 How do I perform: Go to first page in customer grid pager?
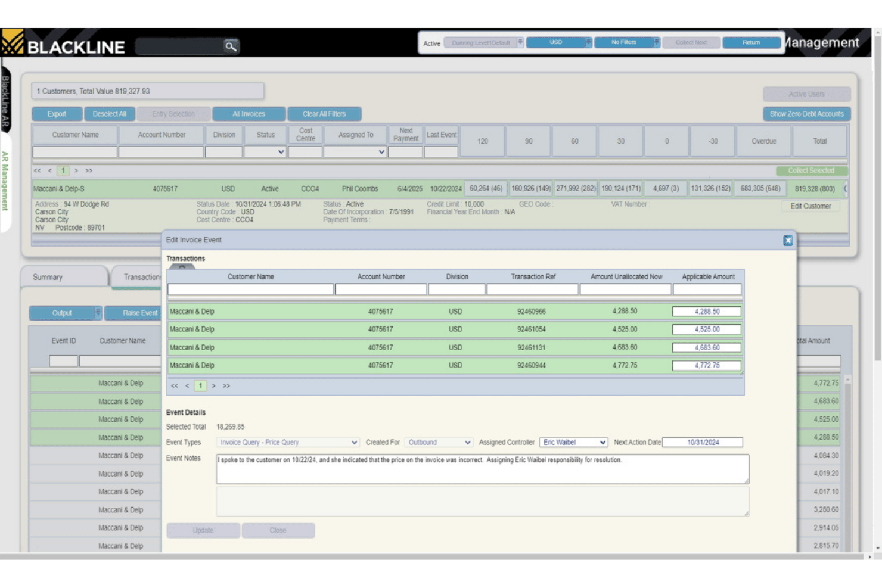(38, 170)
